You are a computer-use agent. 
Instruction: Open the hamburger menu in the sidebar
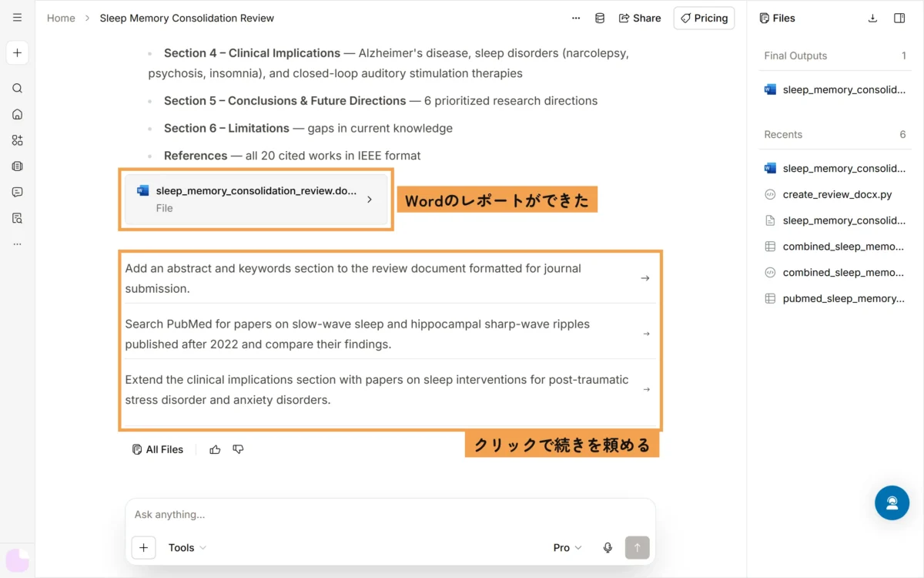coord(17,18)
